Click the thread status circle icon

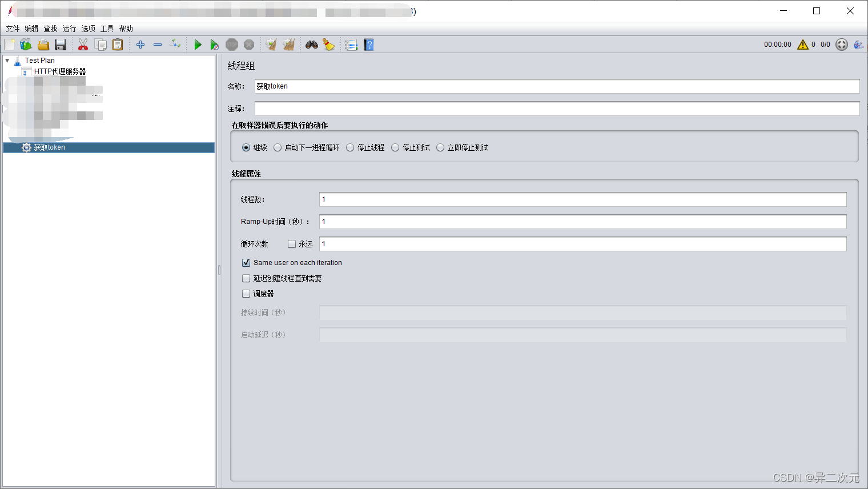coord(842,45)
